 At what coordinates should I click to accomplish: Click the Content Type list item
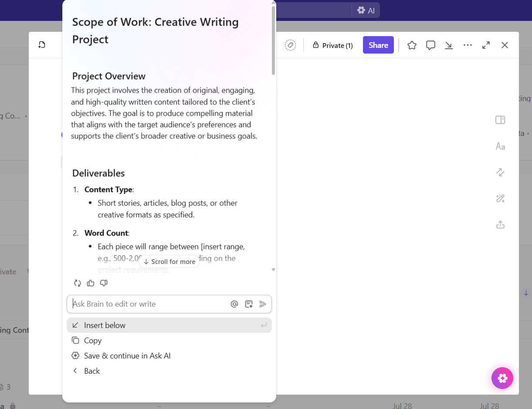point(109,189)
